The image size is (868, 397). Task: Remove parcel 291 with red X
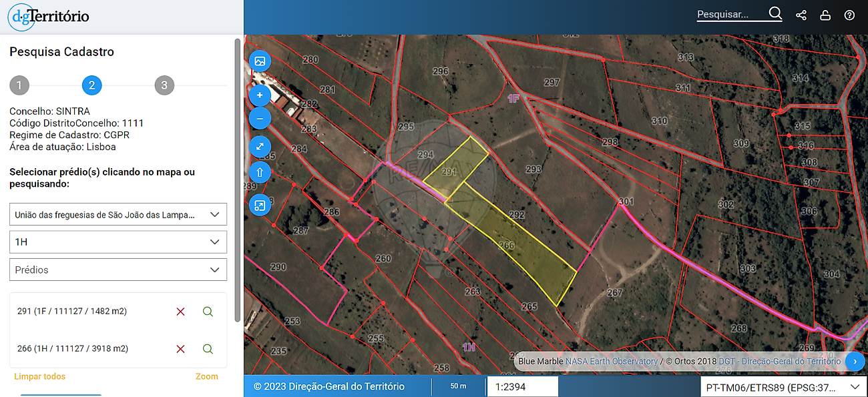180,312
